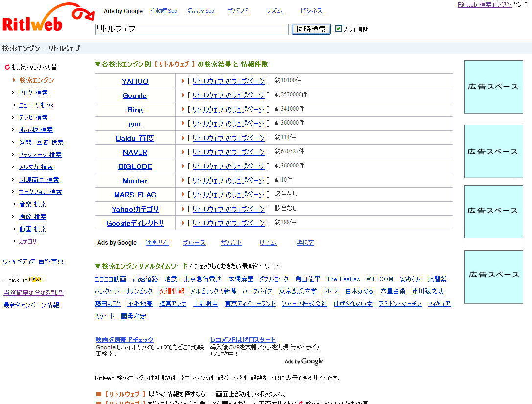532x404 pixels.
Task: Open the Yahoo!カテゴリ link
Action: [135, 209]
